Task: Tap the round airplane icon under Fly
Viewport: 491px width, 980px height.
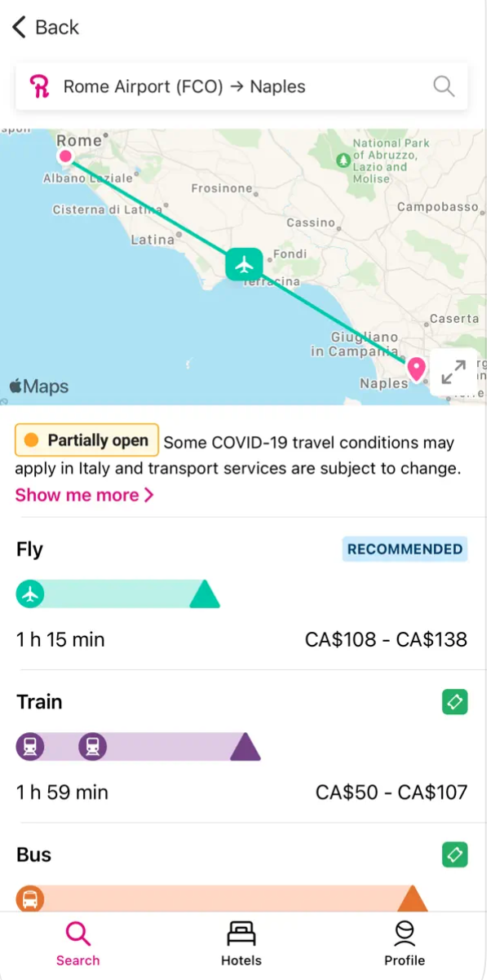Action: [30, 594]
